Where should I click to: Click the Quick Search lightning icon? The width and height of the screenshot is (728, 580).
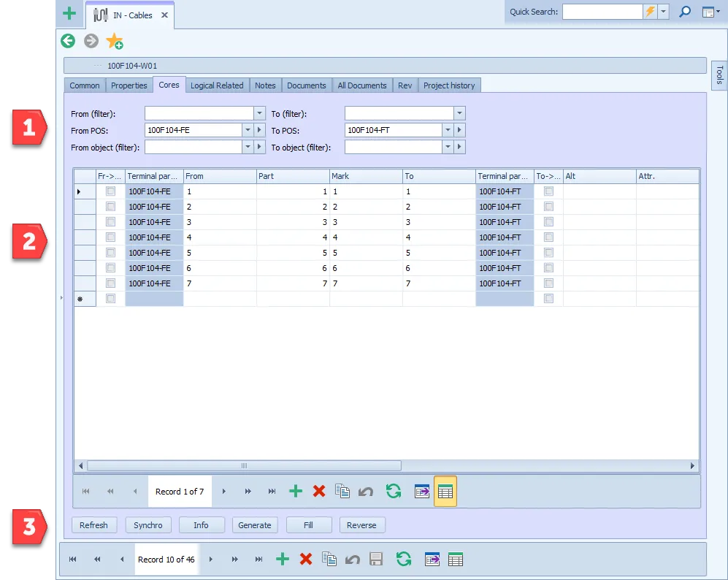[650, 12]
